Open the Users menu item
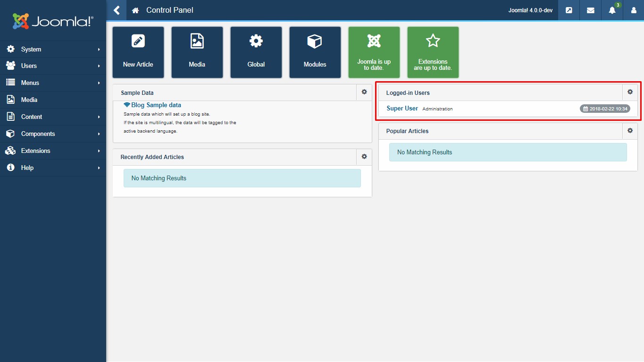The image size is (644, 362). point(53,66)
